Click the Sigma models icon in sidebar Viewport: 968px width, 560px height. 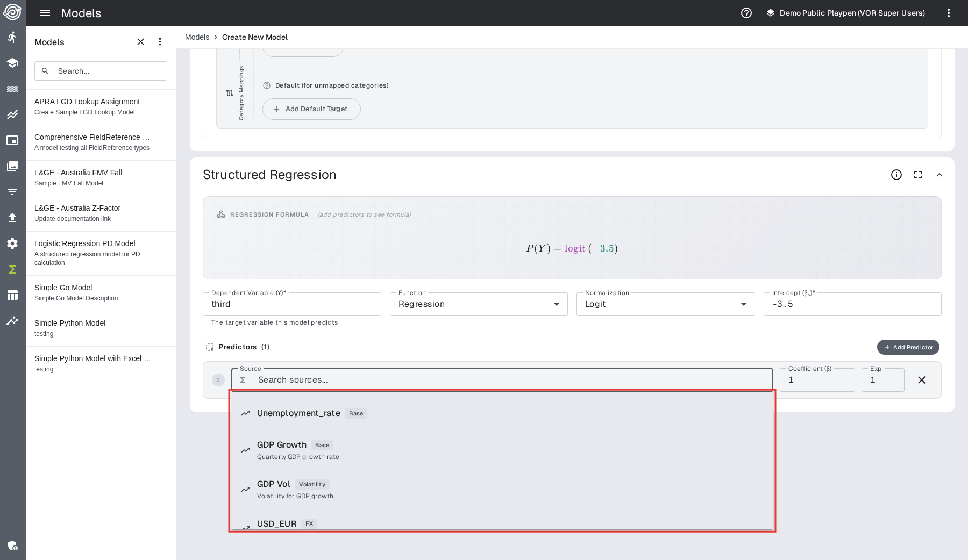12,269
